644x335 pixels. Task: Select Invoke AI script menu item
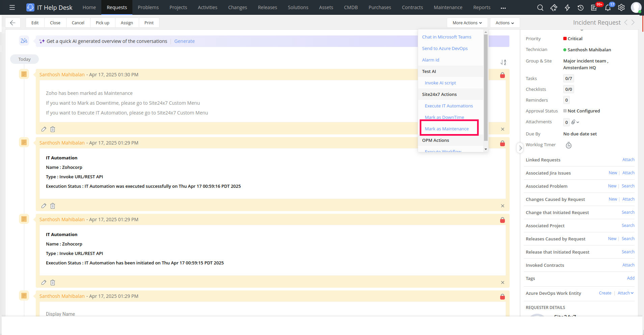tap(440, 83)
